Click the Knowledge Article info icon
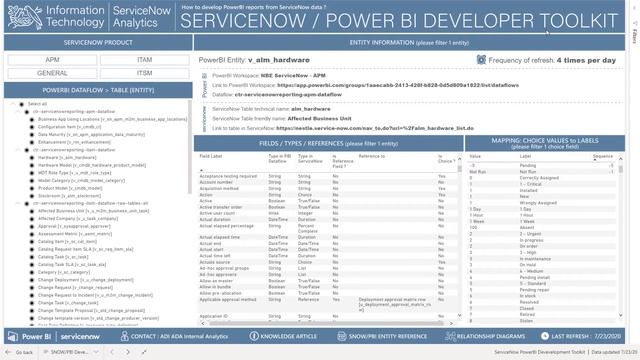The image size is (640, 360). pyautogui.click(x=253, y=336)
